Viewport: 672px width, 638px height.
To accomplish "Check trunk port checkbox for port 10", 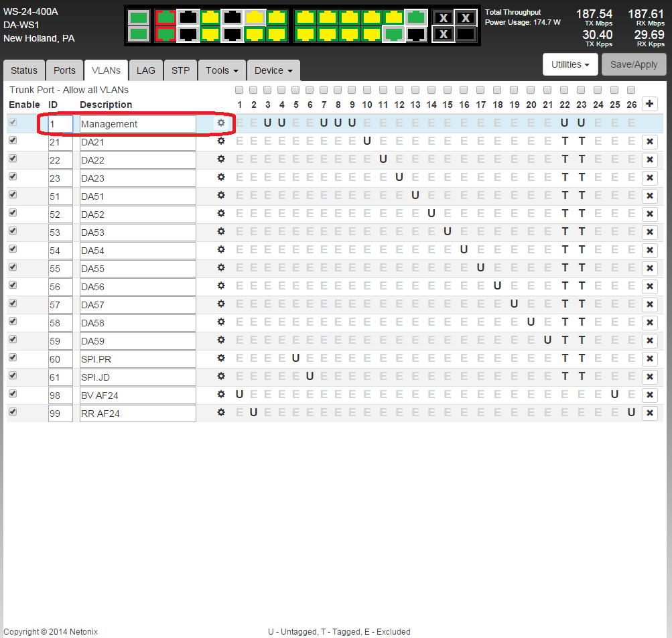I will tap(367, 90).
